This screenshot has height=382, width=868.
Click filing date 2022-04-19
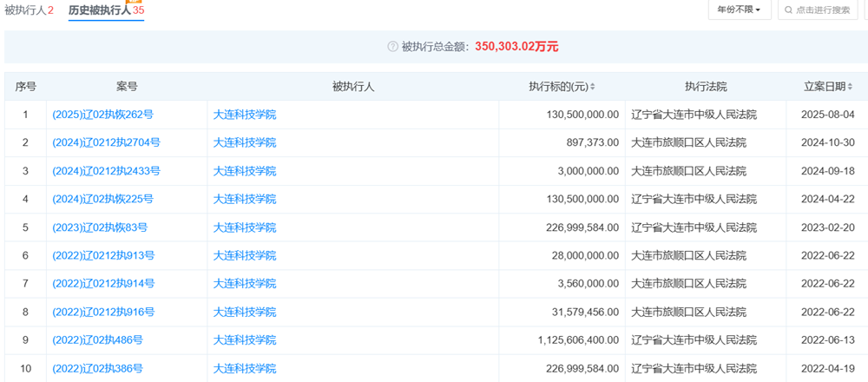[x=828, y=368]
